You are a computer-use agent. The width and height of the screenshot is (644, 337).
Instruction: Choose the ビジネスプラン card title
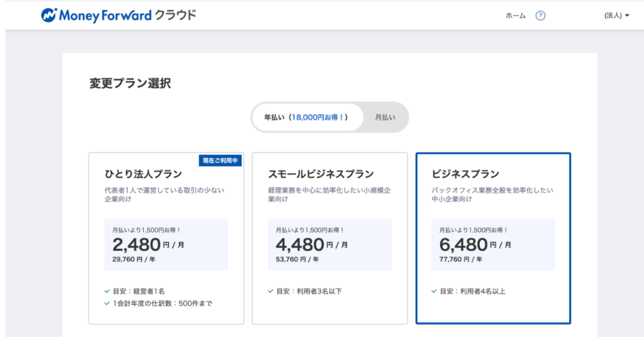(465, 174)
